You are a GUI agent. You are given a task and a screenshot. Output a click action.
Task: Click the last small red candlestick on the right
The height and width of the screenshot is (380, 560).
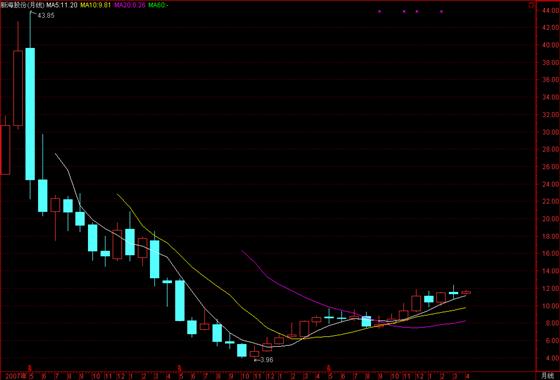(466, 292)
